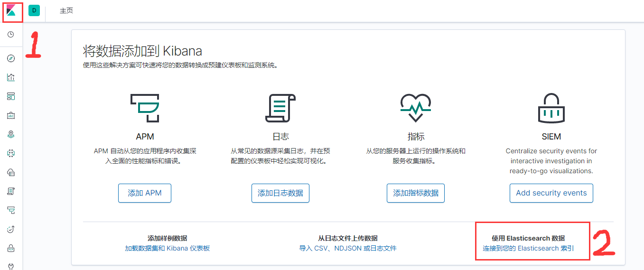Click the 主页 breadcrumb
This screenshot has height=270, width=644.
pyautogui.click(x=66, y=10)
